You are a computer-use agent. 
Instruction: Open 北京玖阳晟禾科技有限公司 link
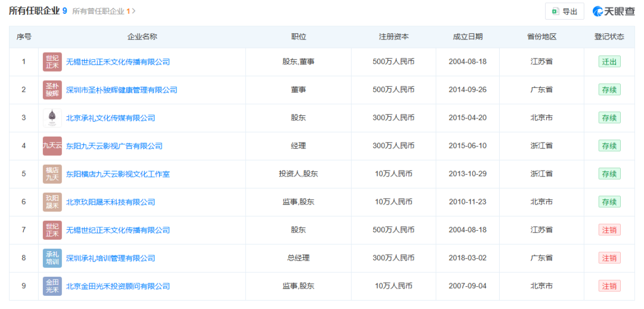coord(110,202)
